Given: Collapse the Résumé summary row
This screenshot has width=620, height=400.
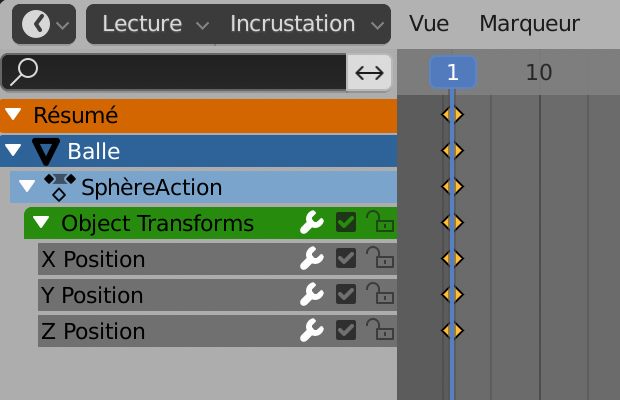Looking at the screenshot, I should pyautogui.click(x=14, y=115).
